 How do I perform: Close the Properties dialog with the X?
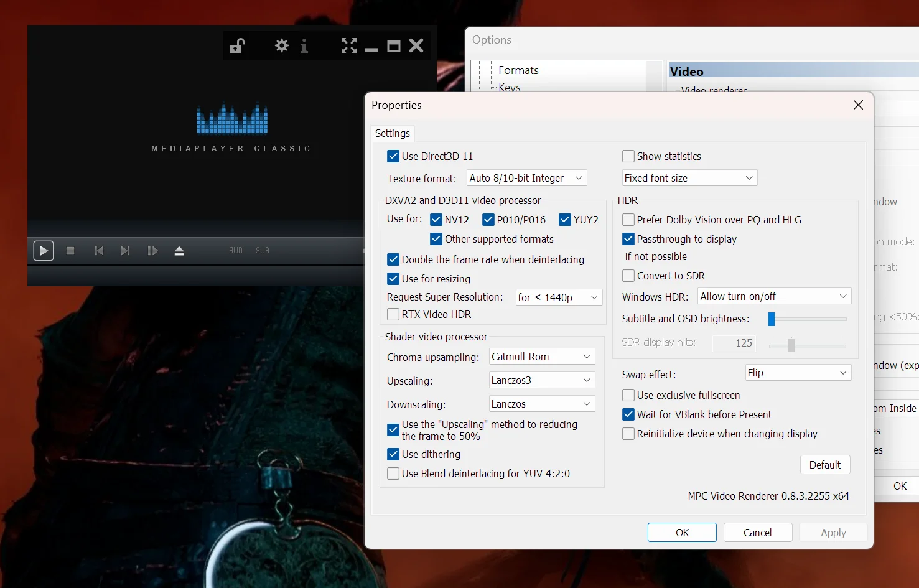tap(858, 105)
